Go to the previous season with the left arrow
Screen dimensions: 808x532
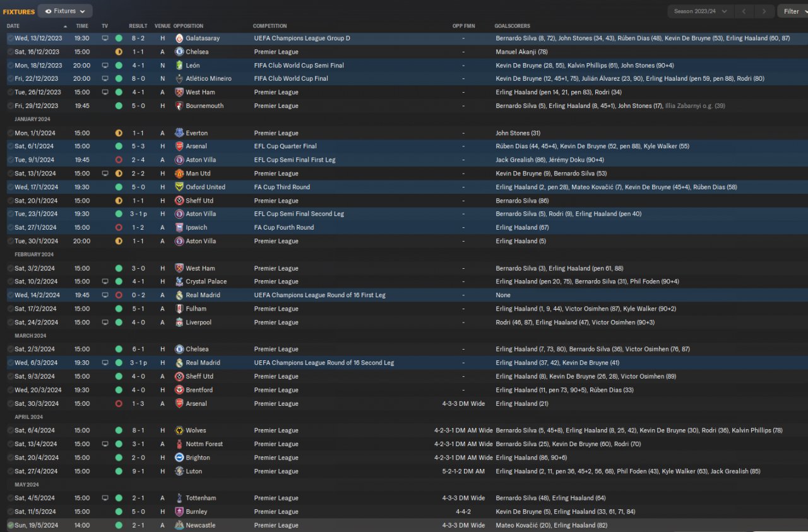tap(746, 11)
